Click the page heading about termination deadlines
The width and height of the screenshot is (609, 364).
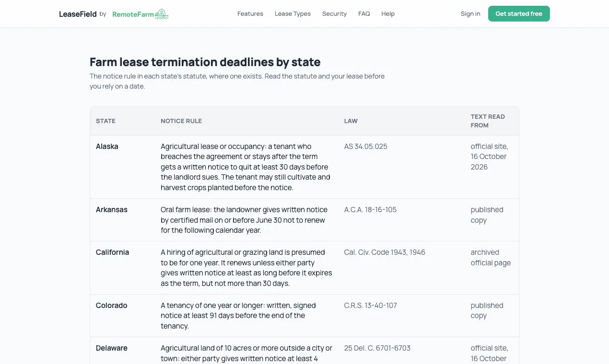tap(205, 62)
